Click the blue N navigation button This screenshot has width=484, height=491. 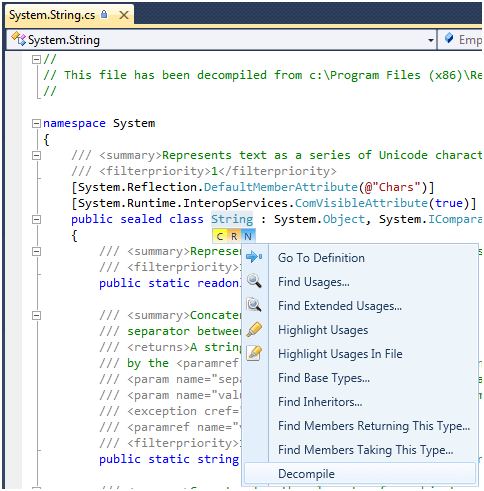[248, 236]
